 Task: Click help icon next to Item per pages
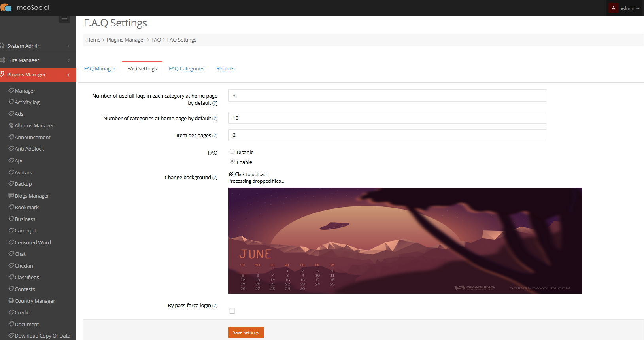tap(215, 136)
